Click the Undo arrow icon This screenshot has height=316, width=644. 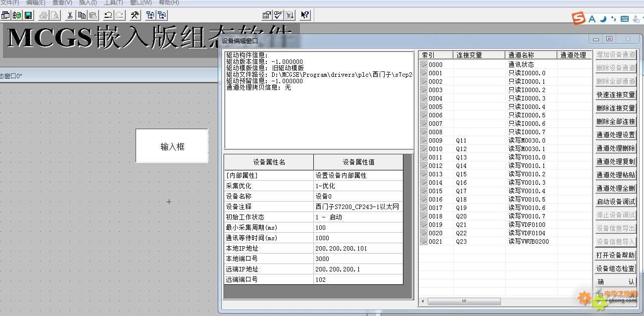pos(107,15)
